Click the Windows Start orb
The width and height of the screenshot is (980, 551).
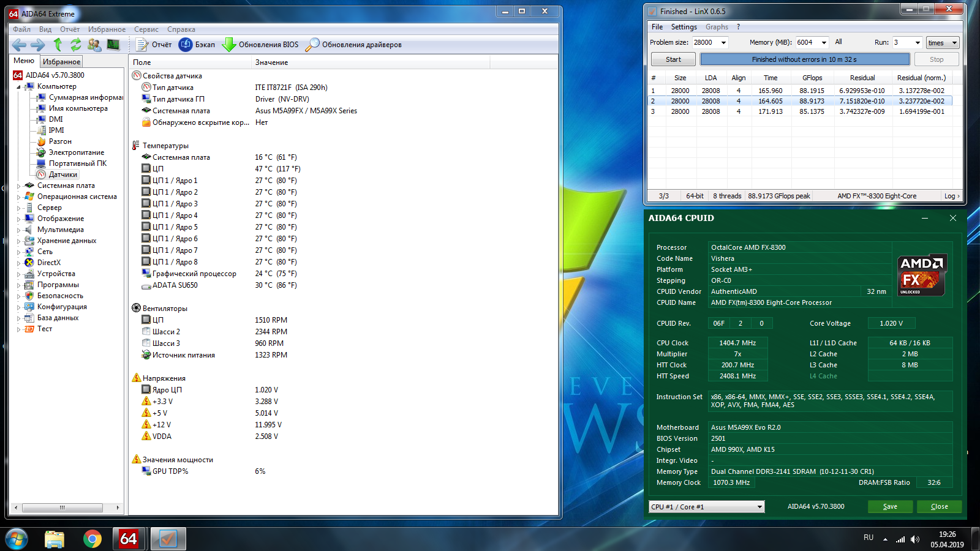[17, 539]
